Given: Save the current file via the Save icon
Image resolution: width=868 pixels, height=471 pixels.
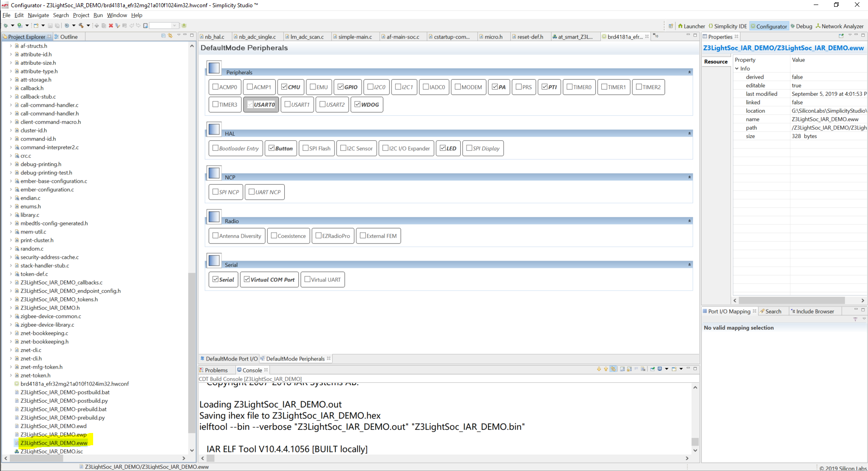Looking at the screenshot, I should [50, 26].
